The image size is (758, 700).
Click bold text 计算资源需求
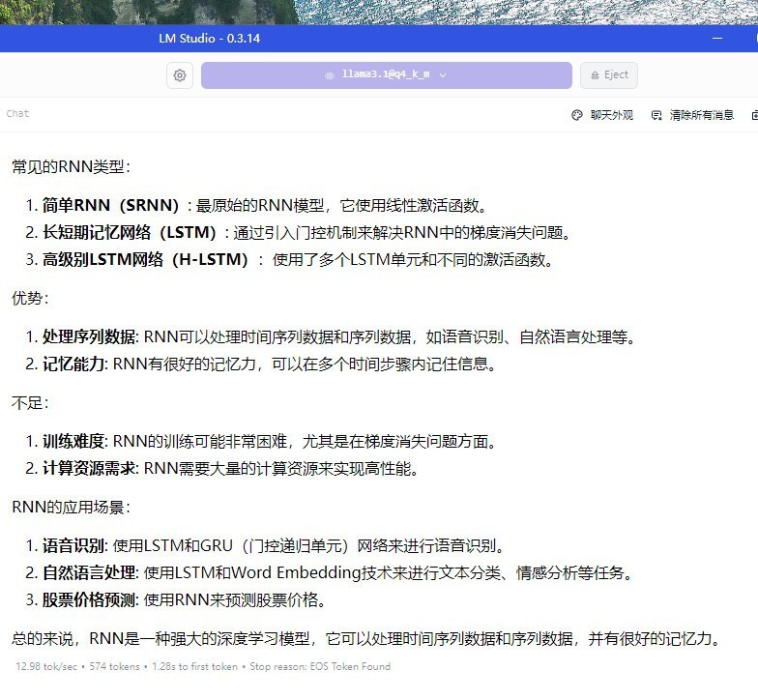click(x=91, y=468)
